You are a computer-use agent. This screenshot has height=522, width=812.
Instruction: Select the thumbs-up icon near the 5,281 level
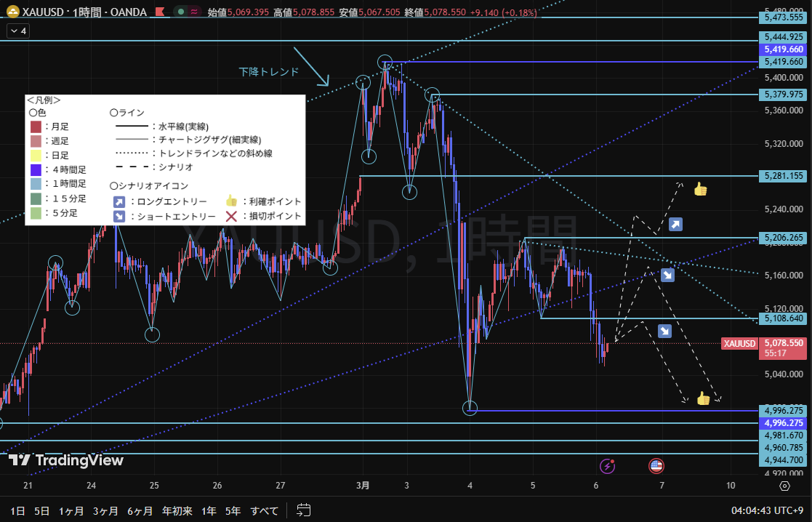point(700,190)
